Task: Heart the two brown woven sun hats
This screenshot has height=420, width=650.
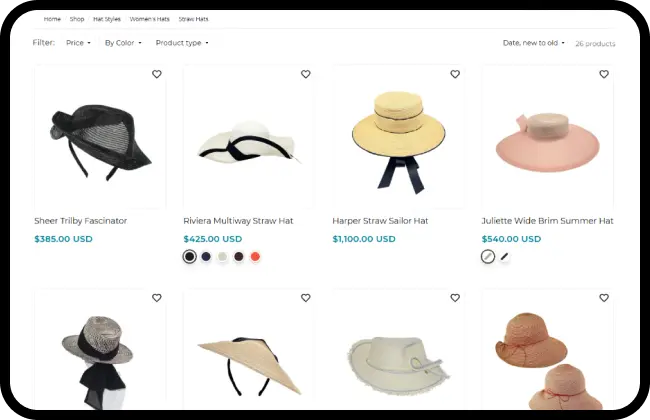Action: point(604,298)
